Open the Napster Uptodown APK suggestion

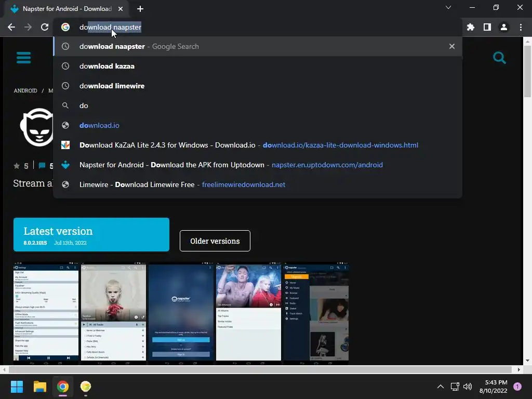click(258, 165)
